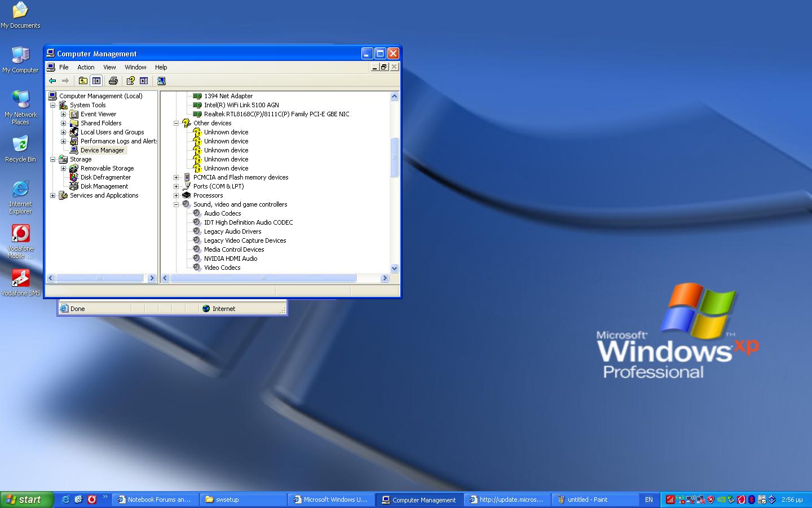The width and height of the screenshot is (812, 508).
Task: Expand Local Users and Groups node
Action: 64,132
